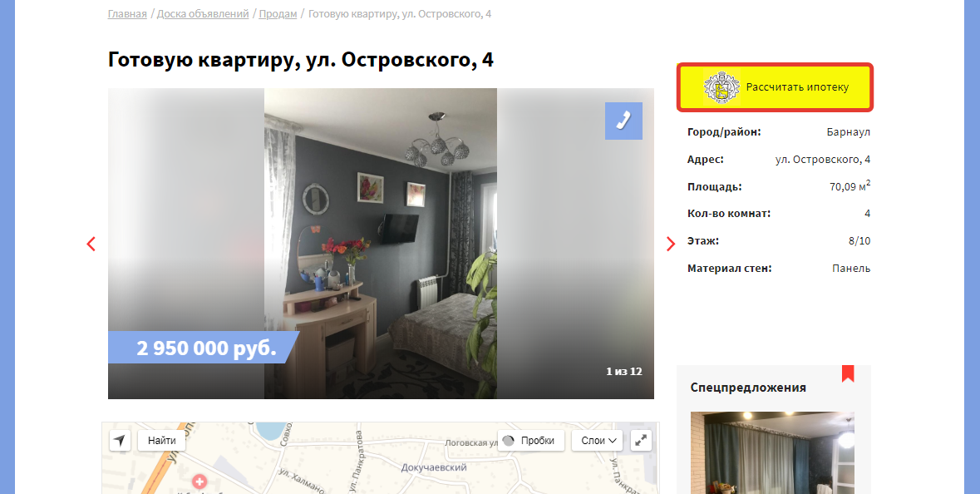Click the 1 из 12 photo counter
This screenshot has height=494, width=980.
point(623,372)
